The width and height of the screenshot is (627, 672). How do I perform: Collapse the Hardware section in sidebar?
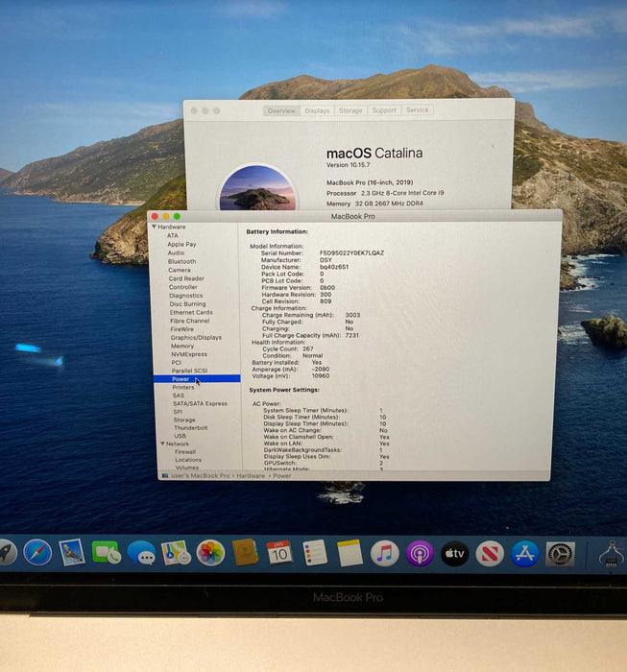[154, 227]
